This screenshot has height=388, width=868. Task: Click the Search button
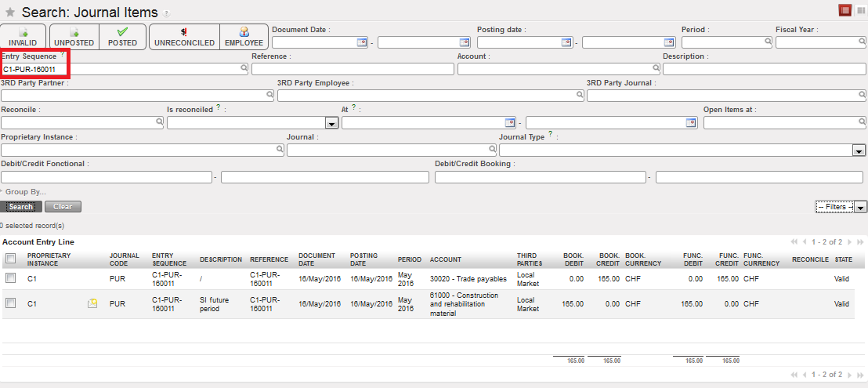pos(21,207)
